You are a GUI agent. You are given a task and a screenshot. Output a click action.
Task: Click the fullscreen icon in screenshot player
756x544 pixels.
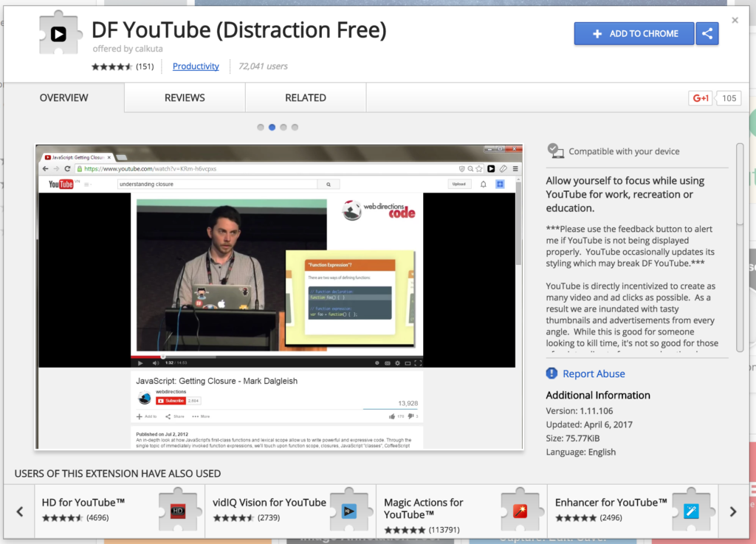point(418,363)
